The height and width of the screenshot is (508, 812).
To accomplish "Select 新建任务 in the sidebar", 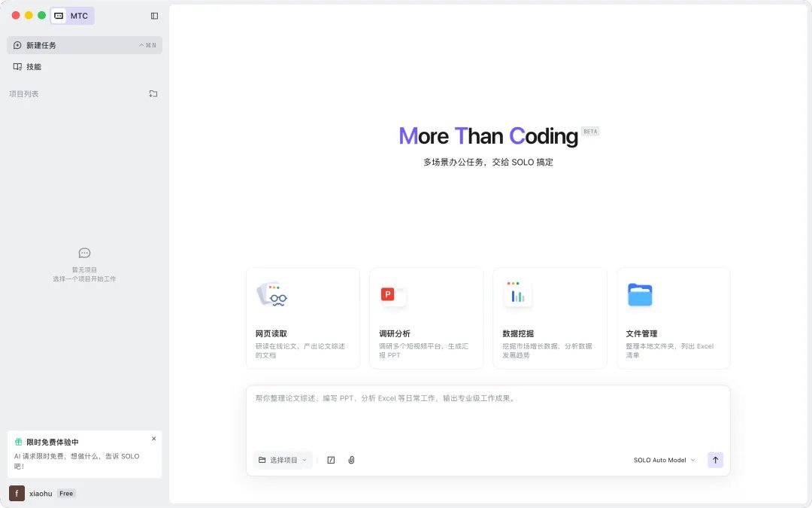I will coord(41,45).
